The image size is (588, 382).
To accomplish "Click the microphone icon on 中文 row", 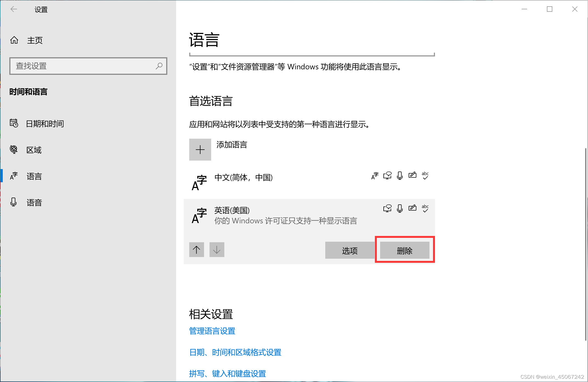I will (x=400, y=176).
